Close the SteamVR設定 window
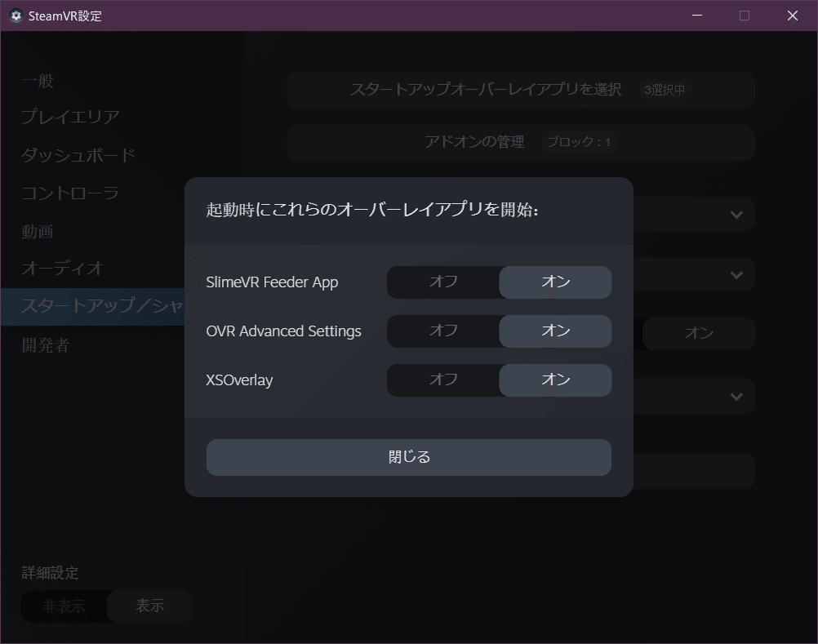The width and height of the screenshot is (818, 644). click(x=793, y=16)
